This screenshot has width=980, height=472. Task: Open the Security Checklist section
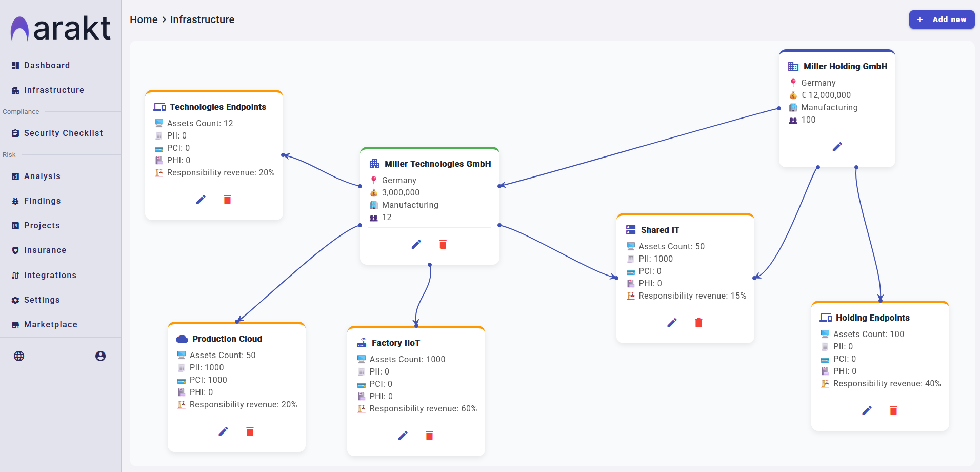63,133
